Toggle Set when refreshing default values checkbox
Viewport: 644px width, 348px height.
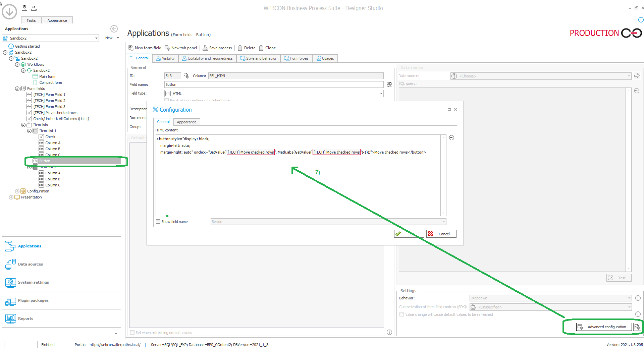[132, 333]
